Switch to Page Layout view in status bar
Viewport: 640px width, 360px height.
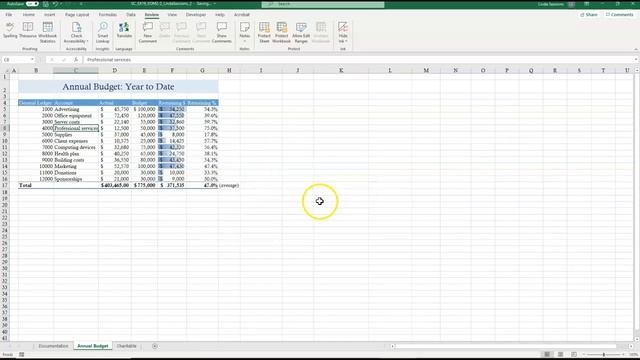[560, 354]
